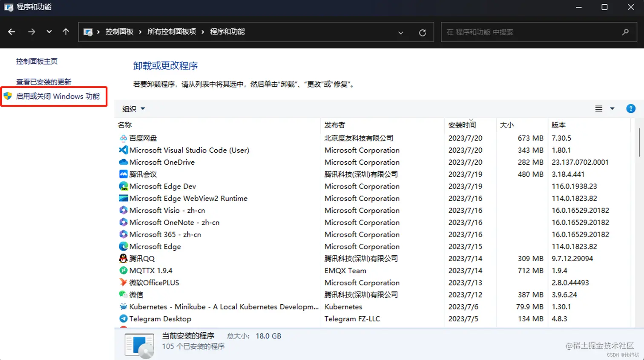The width and height of the screenshot is (644, 360).
Task: Click 所有控制面板项 breadcrumb
Action: [x=172, y=32]
